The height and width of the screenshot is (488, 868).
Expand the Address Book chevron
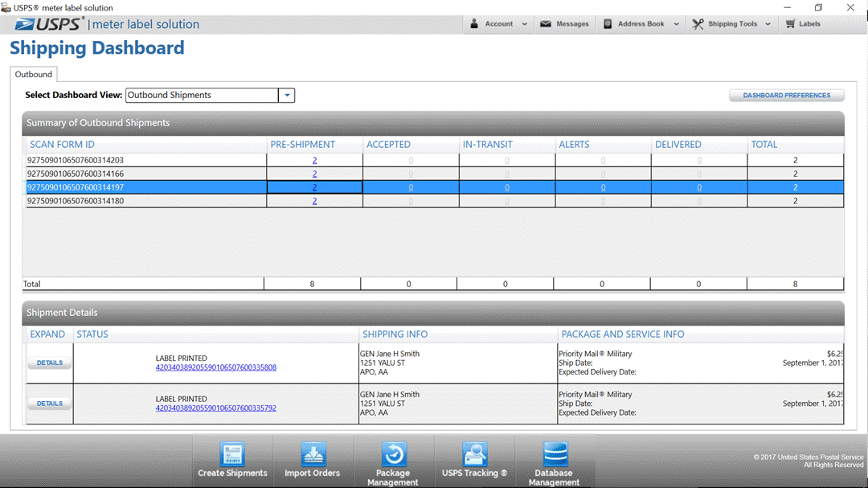click(x=676, y=24)
